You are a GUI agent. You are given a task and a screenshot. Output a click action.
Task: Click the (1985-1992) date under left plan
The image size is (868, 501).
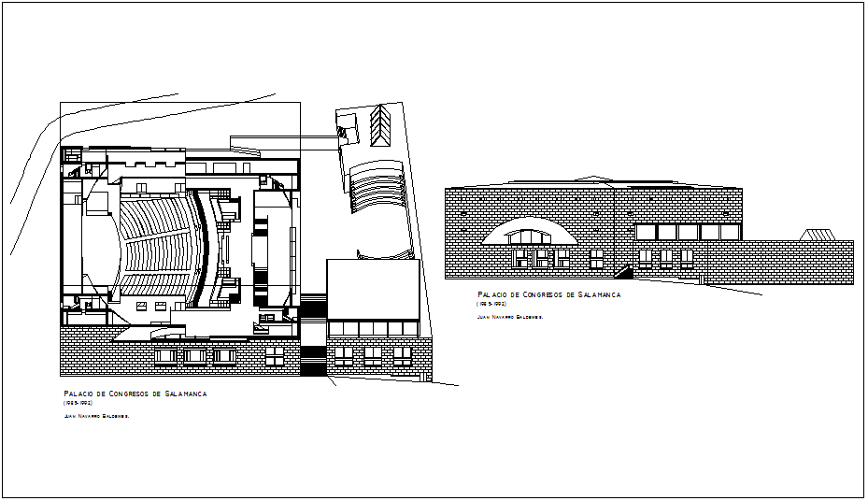pos(78,403)
